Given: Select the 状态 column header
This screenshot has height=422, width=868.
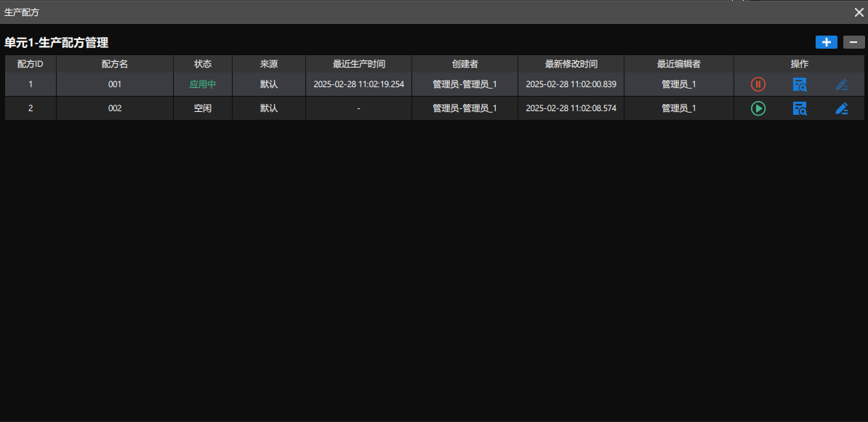Looking at the screenshot, I should (x=203, y=64).
